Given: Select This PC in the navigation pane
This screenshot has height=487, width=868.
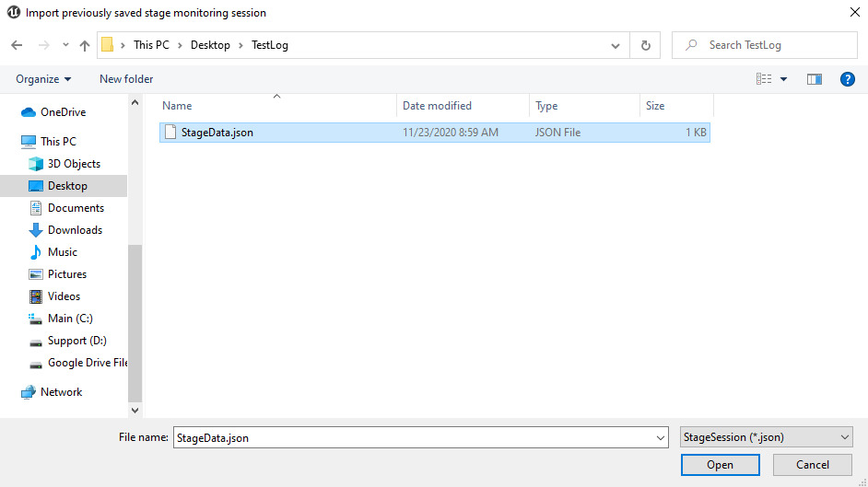Looking at the screenshot, I should click(x=58, y=142).
